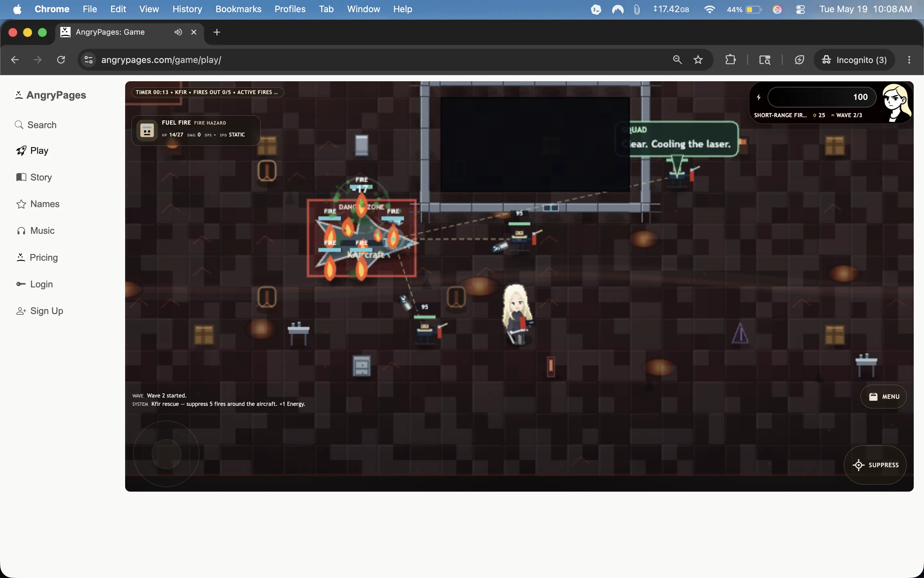Click the energy bar showing 100

pyautogui.click(x=822, y=97)
